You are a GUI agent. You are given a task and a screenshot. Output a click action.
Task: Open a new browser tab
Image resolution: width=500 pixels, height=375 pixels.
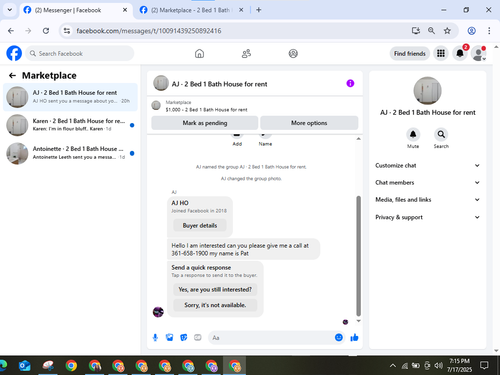click(259, 10)
